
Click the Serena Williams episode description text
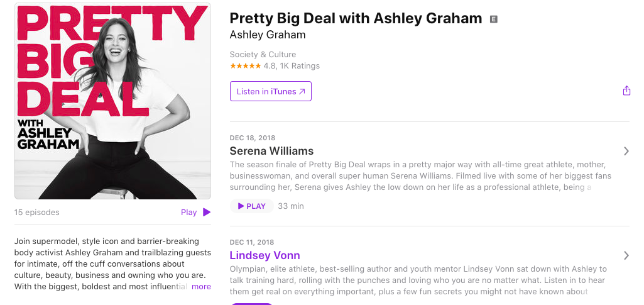click(420, 176)
